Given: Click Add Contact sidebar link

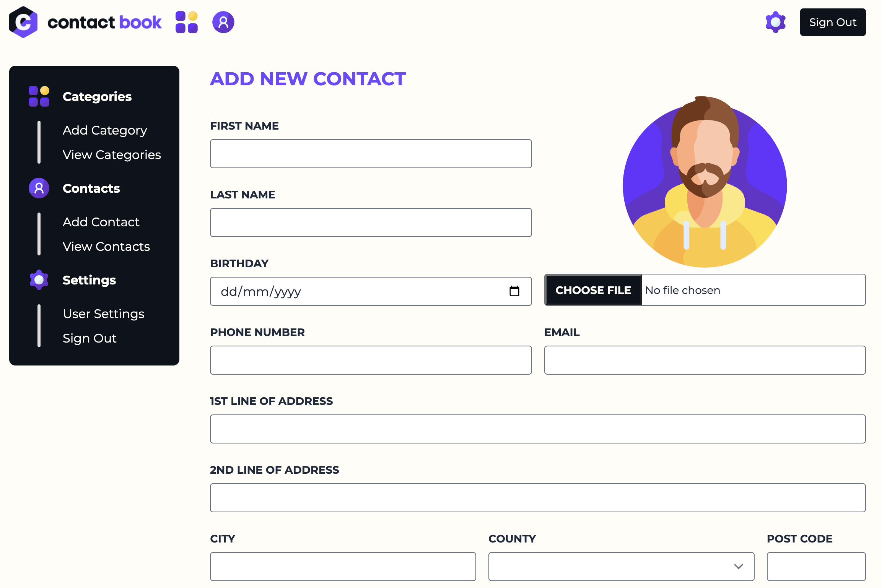Looking at the screenshot, I should [101, 223].
